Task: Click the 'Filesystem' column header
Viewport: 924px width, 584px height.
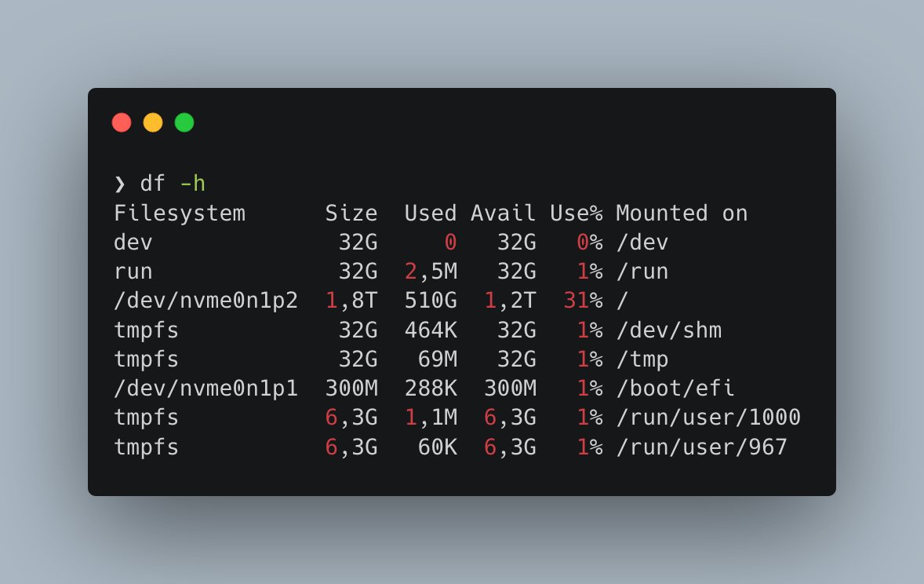Action: 180,213
